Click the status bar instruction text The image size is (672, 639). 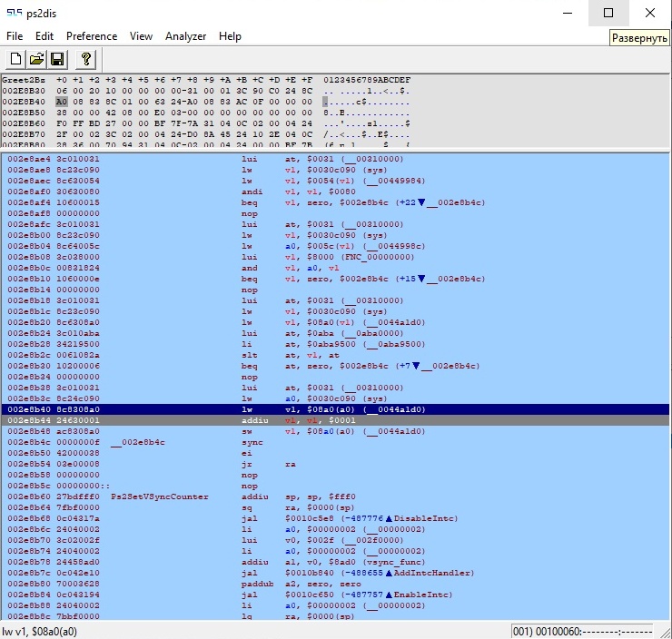tap(39, 632)
